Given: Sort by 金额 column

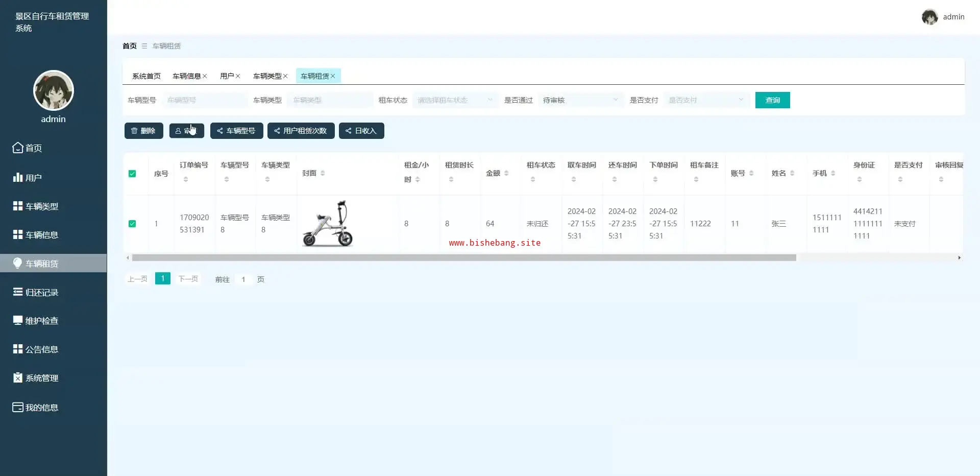Looking at the screenshot, I should tap(506, 174).
